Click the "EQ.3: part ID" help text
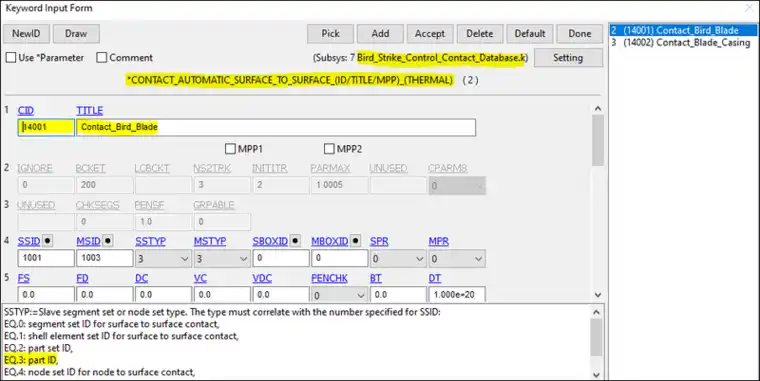 (31, 360)
